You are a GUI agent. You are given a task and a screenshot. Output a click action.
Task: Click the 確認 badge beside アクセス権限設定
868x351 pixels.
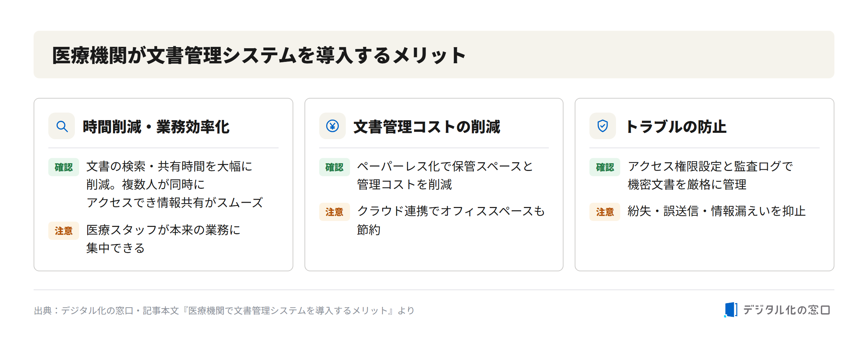tap(605, 167)
